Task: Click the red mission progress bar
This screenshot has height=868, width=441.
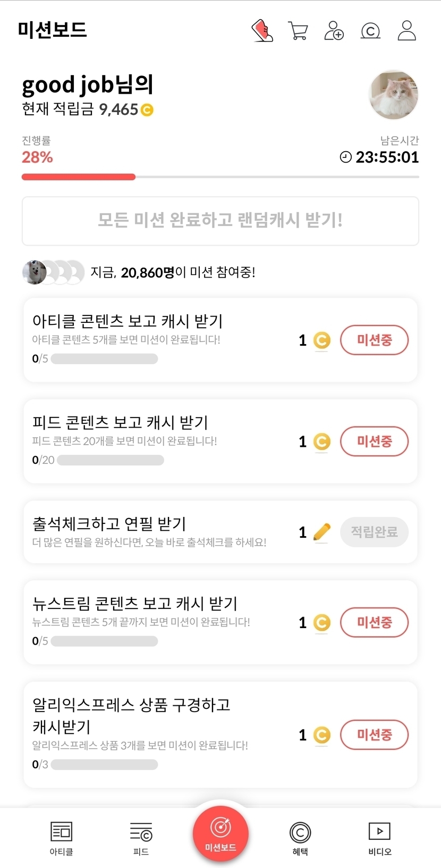Action: tap(79, 177)
